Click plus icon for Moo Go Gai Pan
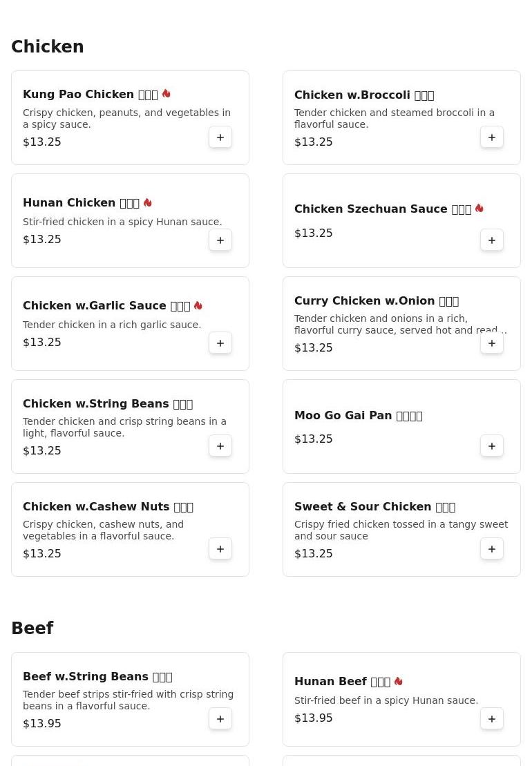Image resolution: width=532 pixels, height=766 pixels. point(492,446)
